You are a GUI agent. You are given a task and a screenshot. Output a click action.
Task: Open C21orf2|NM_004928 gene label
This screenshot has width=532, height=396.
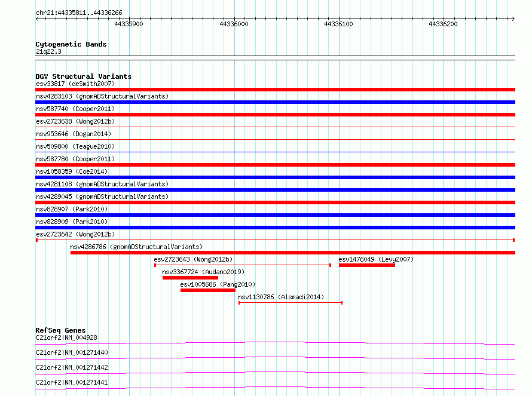tap(66, 337)
